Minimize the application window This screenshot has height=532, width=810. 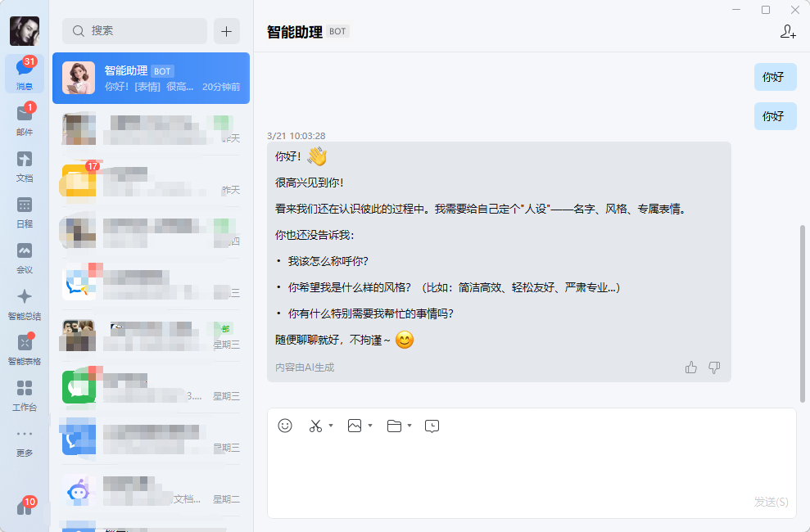point(736,10)
